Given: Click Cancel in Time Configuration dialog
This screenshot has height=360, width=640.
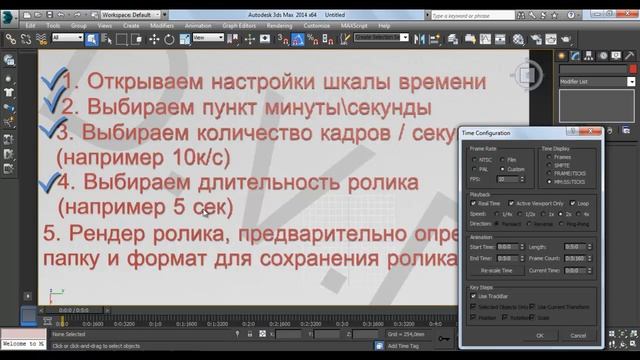Looking at the screenshot, I should [578, 336].
